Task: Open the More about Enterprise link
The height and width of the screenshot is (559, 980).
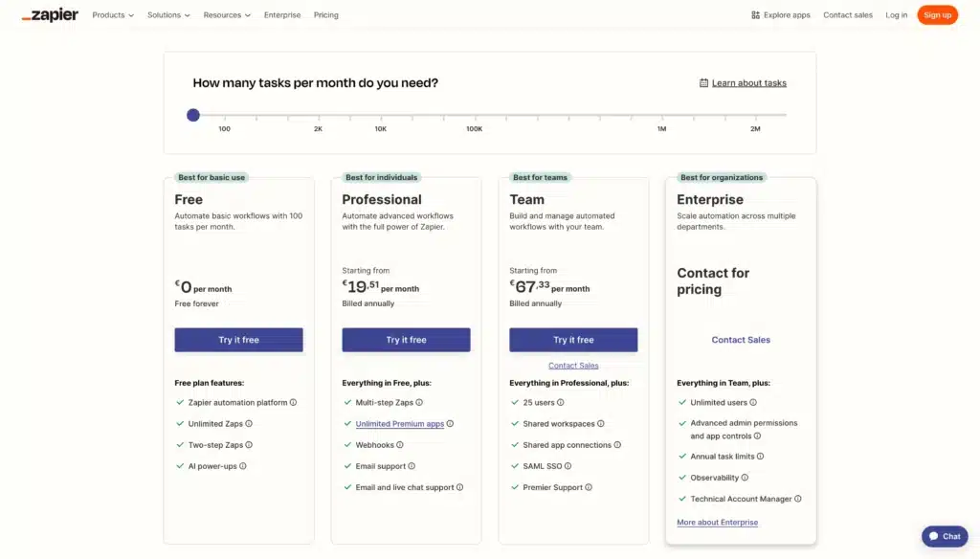Action: pos(717,523)
